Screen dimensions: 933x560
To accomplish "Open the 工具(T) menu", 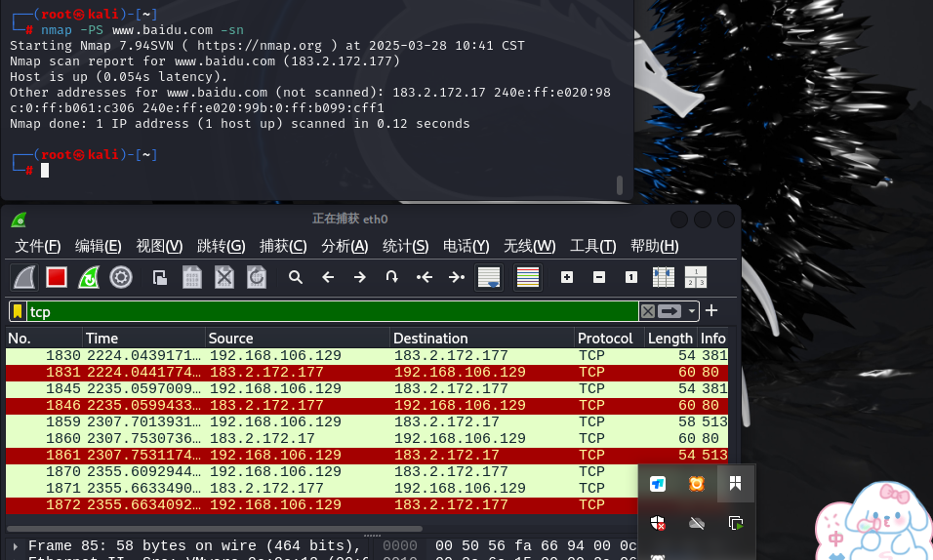I will tap(592, 246).
